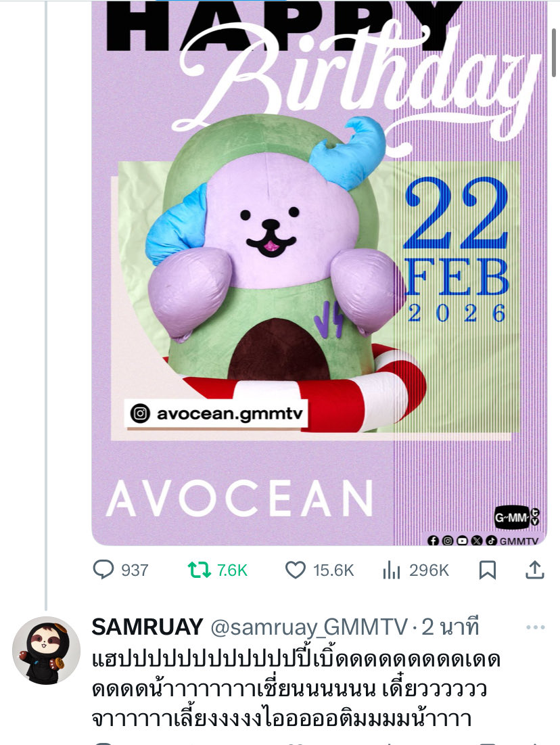560x745 pixels.
Task: Click the social icons row beside GMMTV
Action: [x=462, y=541]
